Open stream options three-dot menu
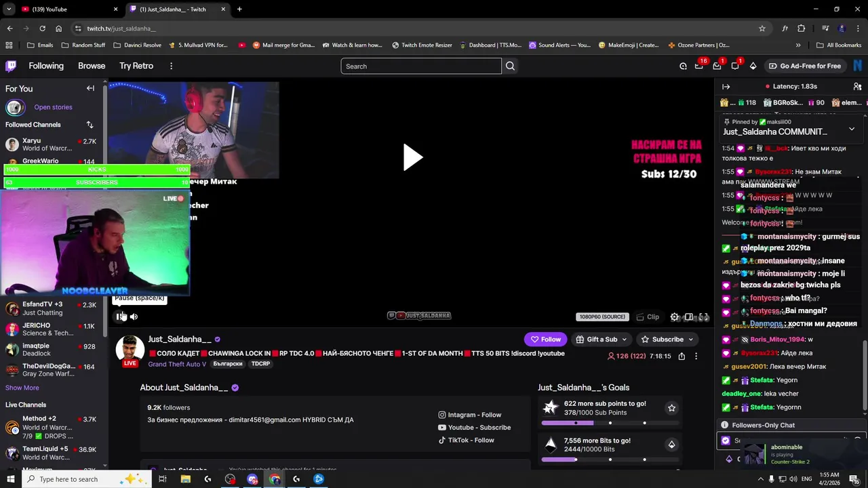 point(696,356)
